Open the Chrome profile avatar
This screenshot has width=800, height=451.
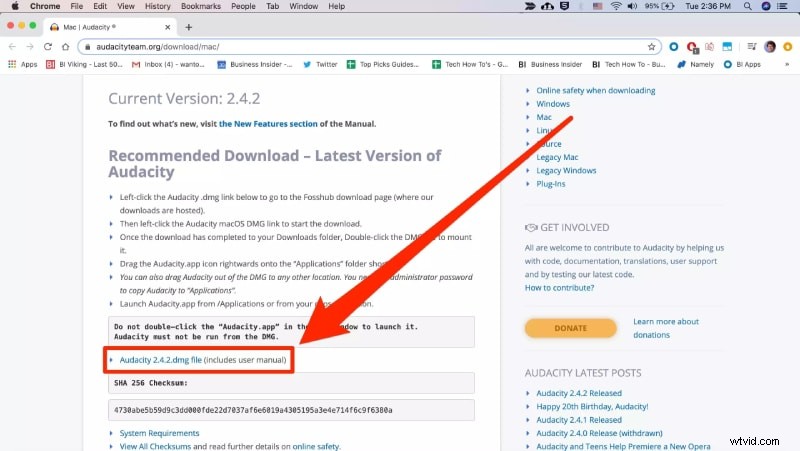(x=770, y=46)
